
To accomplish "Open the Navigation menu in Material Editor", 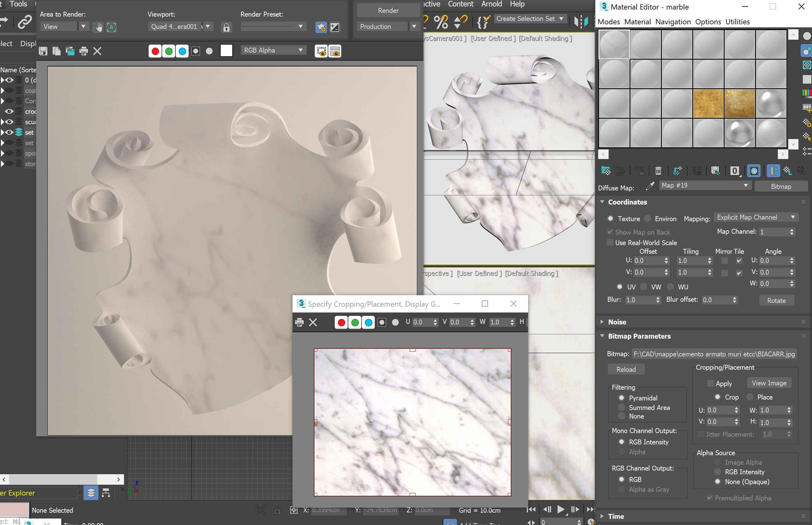I will click(673, 22).
